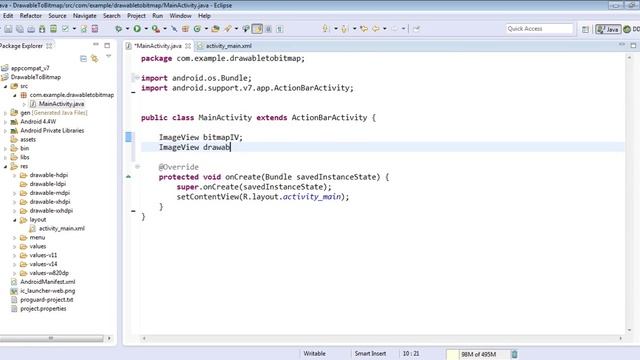This screenshot has width=640, height=360.
Task: Collapse the res folder
Action: (5, 167)
